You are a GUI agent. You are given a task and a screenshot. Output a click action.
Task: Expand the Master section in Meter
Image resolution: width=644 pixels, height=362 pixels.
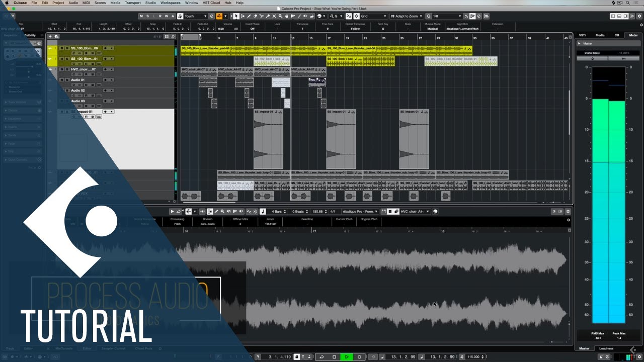[579, 43]
